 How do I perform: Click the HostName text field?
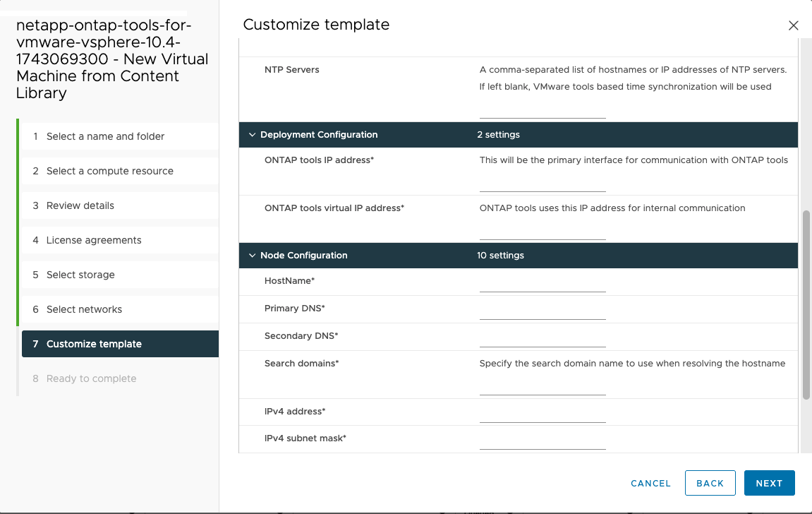click(543, 284)
